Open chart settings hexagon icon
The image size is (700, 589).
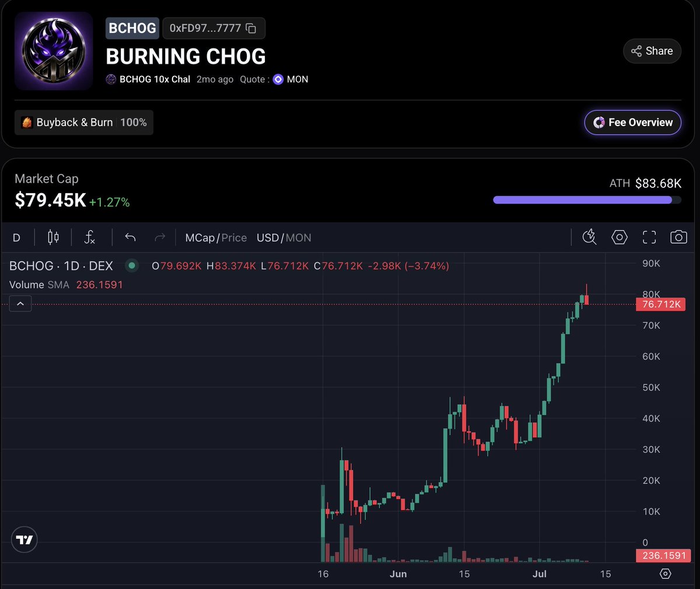[619, 237]
